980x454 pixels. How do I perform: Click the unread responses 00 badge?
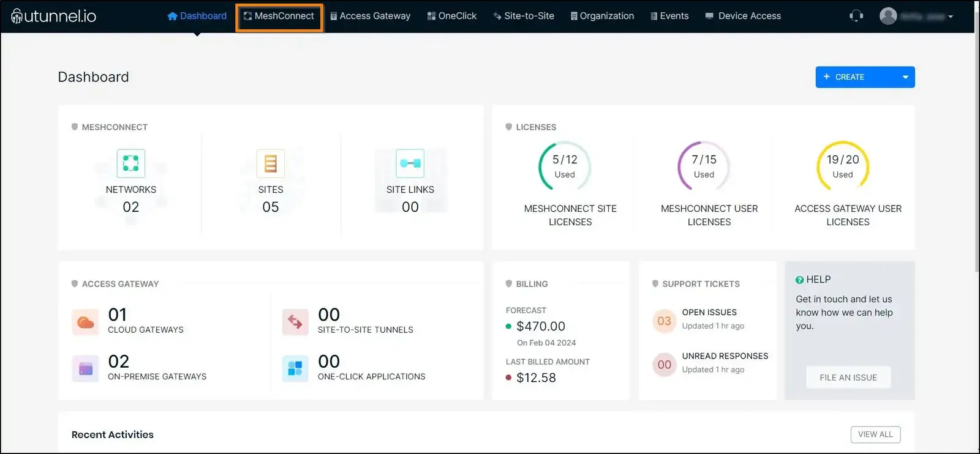point(665,365)
